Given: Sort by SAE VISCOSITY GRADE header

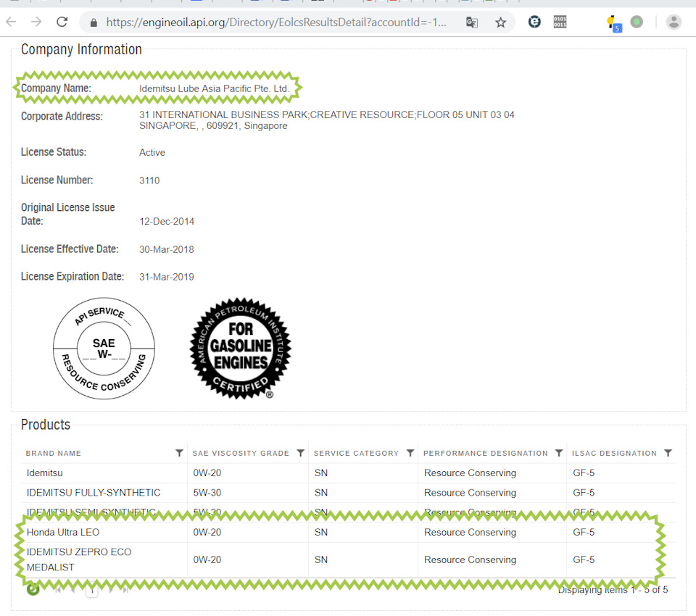Looking at the screenshot, I should (x=241, y=453).
